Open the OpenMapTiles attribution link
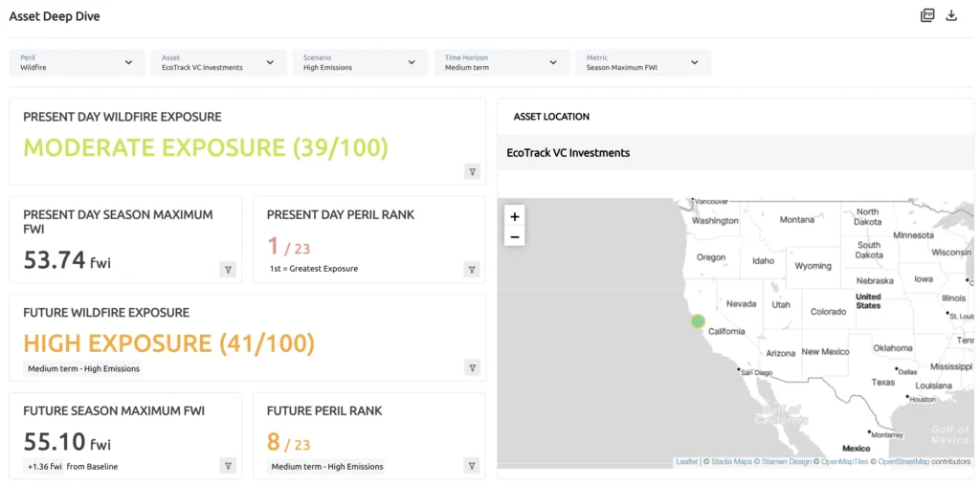 click(844, 462)
